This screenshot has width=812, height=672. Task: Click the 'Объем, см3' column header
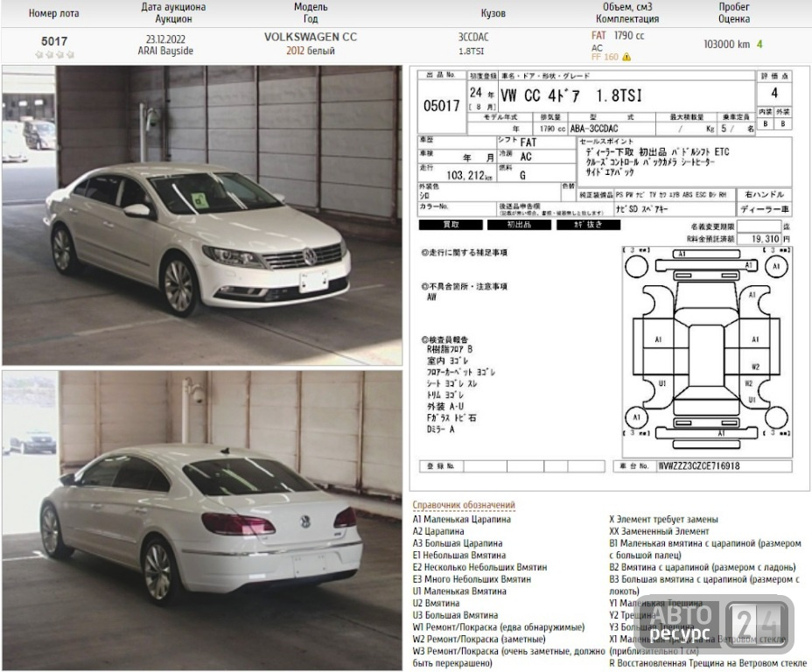(x=627, y=7)
